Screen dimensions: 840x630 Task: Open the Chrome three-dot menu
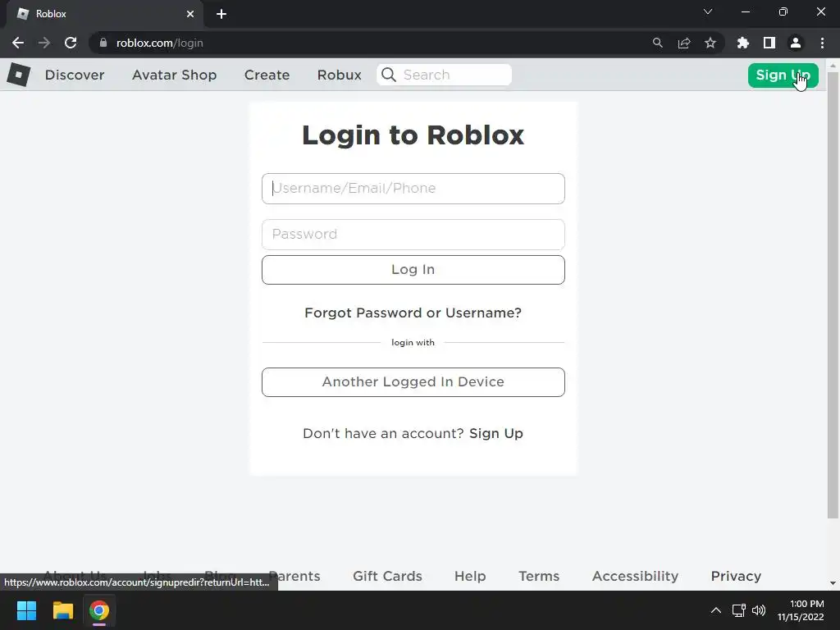point(822,43)
